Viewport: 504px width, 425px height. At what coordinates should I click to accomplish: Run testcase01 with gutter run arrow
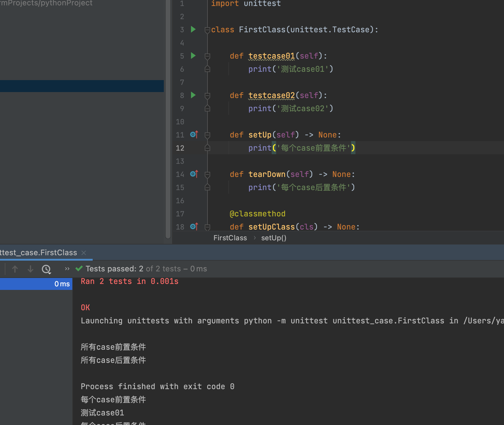193,56
